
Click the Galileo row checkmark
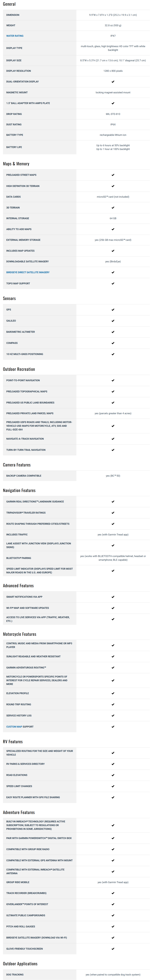click(x=113, y=321)
